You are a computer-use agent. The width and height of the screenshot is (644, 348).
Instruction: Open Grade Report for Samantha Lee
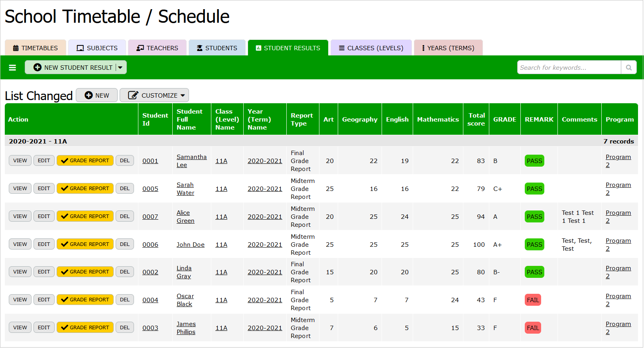point(85,161)
